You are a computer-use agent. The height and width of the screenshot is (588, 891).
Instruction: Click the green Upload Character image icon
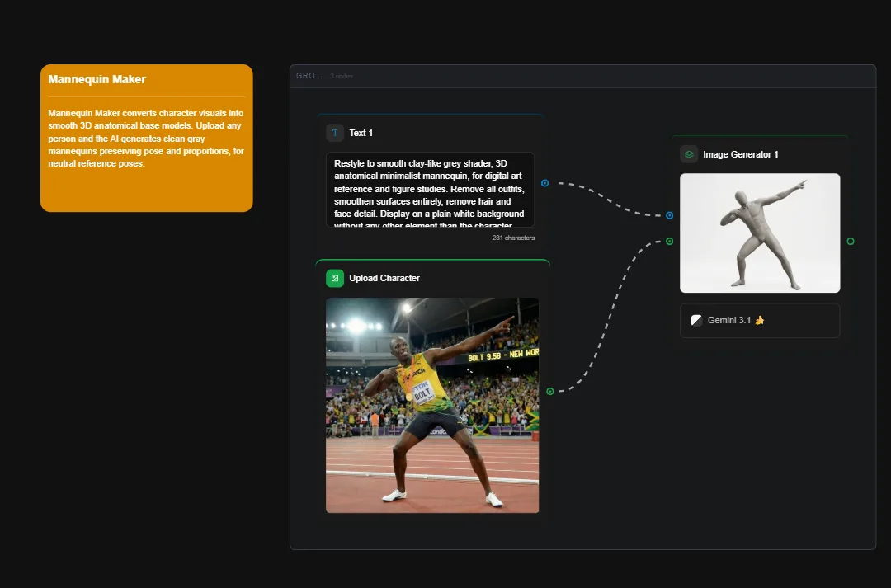[334, 278]
